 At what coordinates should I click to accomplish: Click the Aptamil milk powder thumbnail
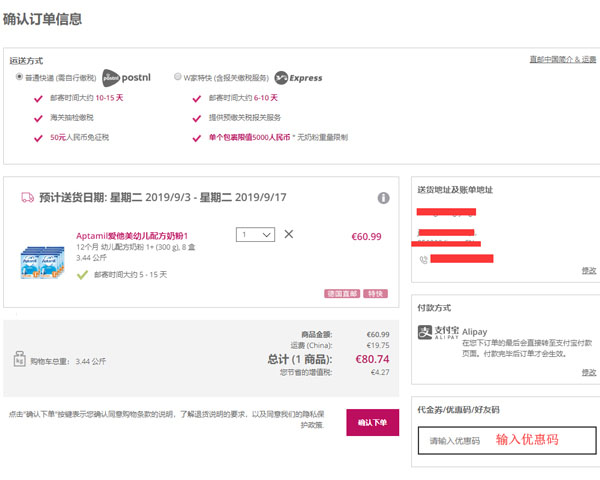tap(42, 263)
